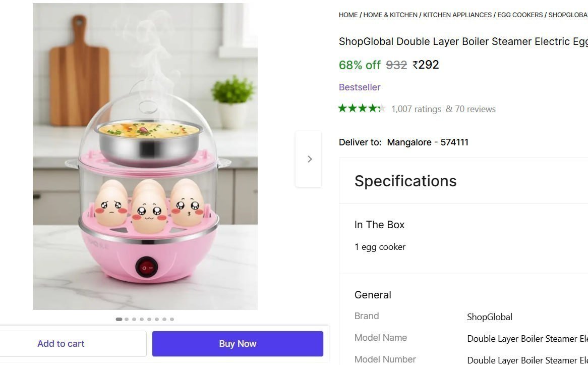Open the 1,007 ratings link
The image size is (588, 365).
pos(417,109)
